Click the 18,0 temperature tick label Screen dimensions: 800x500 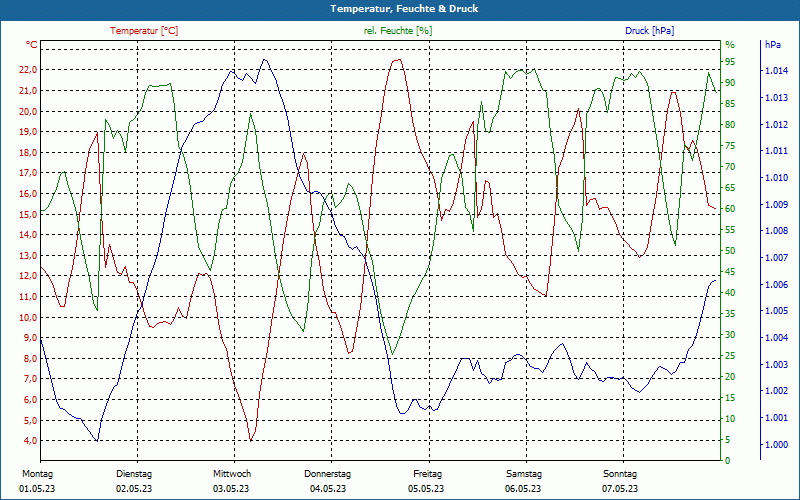[x=28, y=153]
